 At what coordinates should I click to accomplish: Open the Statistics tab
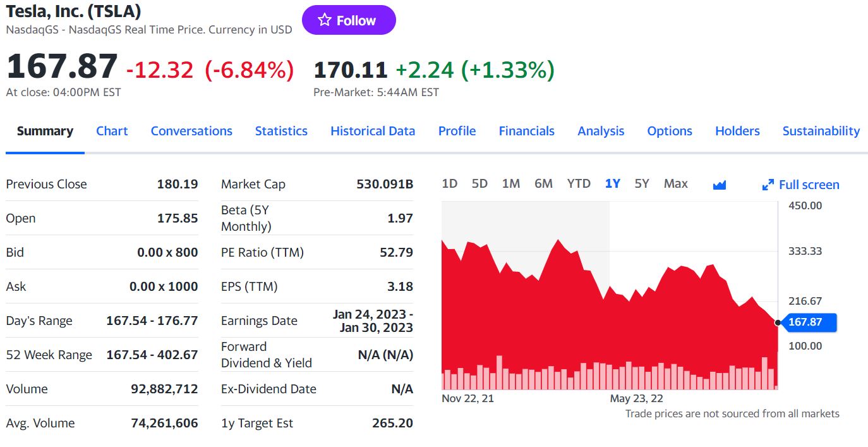[281, 131]
